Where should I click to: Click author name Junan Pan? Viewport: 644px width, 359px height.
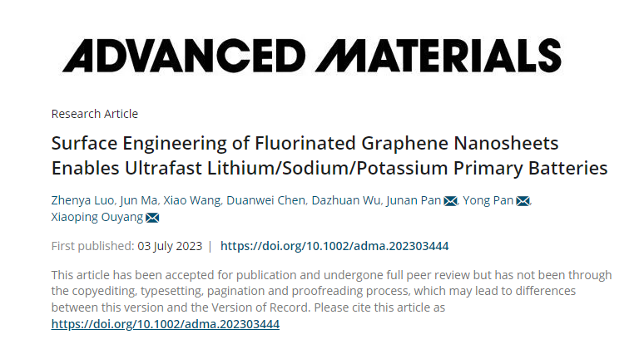click(x=414, y=200)
